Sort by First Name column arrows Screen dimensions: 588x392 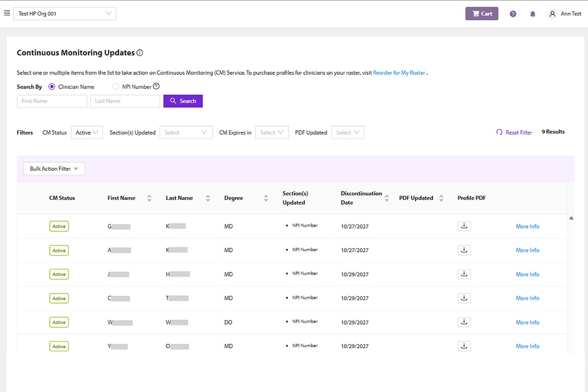[x=149, y=198]
